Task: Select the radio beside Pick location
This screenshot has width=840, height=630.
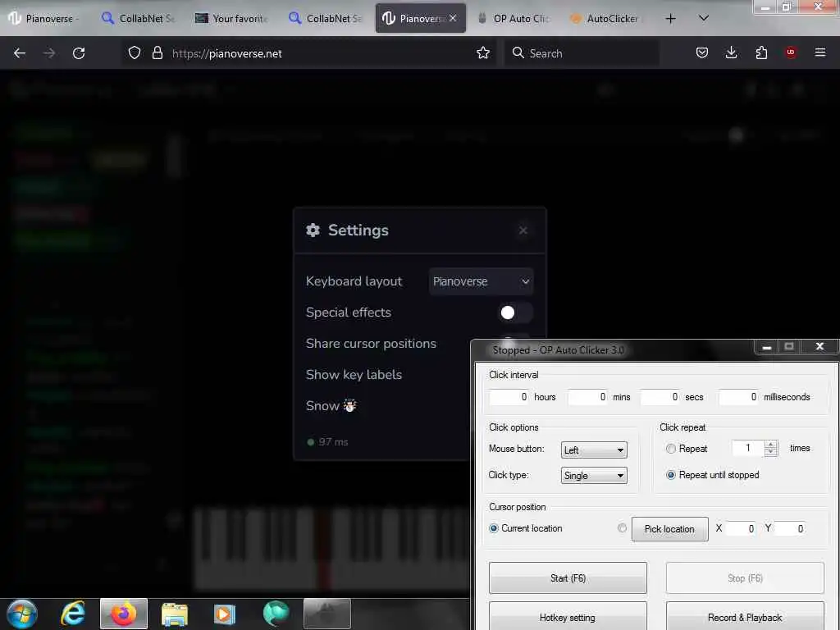Action: click(x=622, y=528)
